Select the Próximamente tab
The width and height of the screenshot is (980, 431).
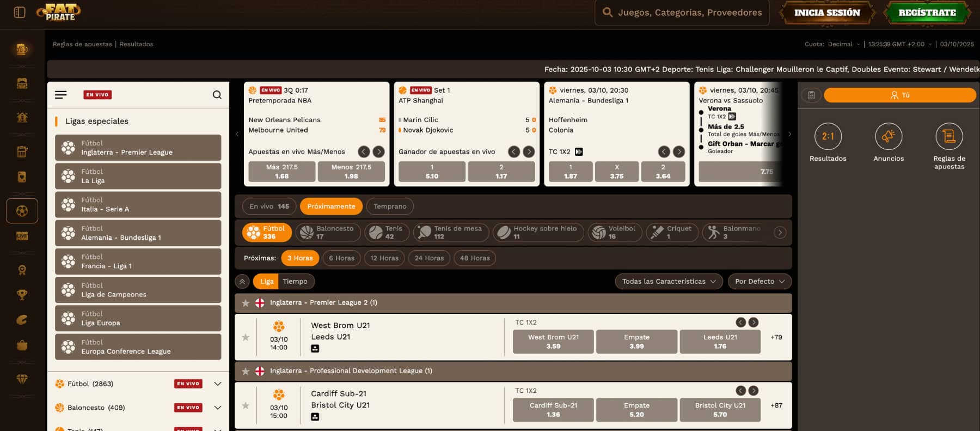pos(331,207)
